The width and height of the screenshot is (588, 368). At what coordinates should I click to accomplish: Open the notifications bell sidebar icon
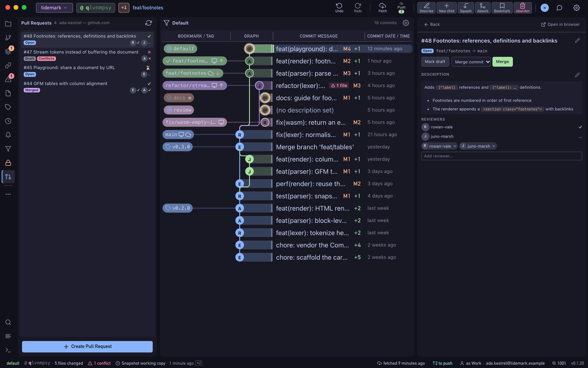tap(8, 135)
